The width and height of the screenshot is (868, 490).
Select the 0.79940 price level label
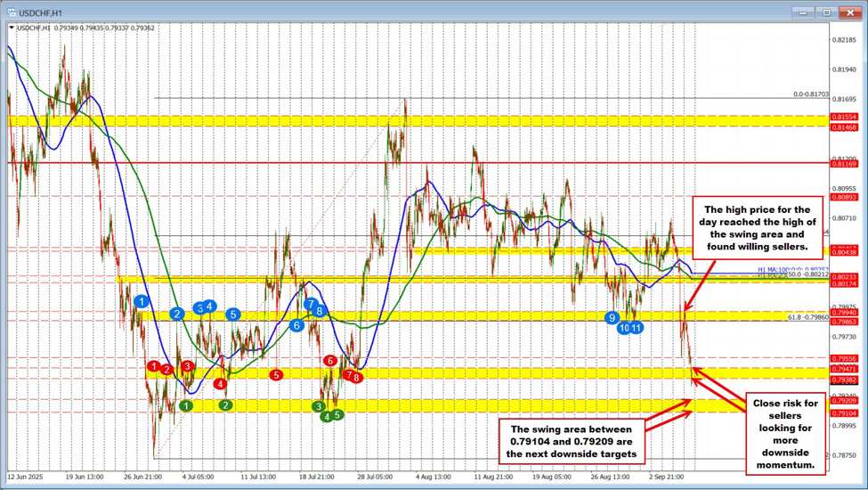[845, 313]
